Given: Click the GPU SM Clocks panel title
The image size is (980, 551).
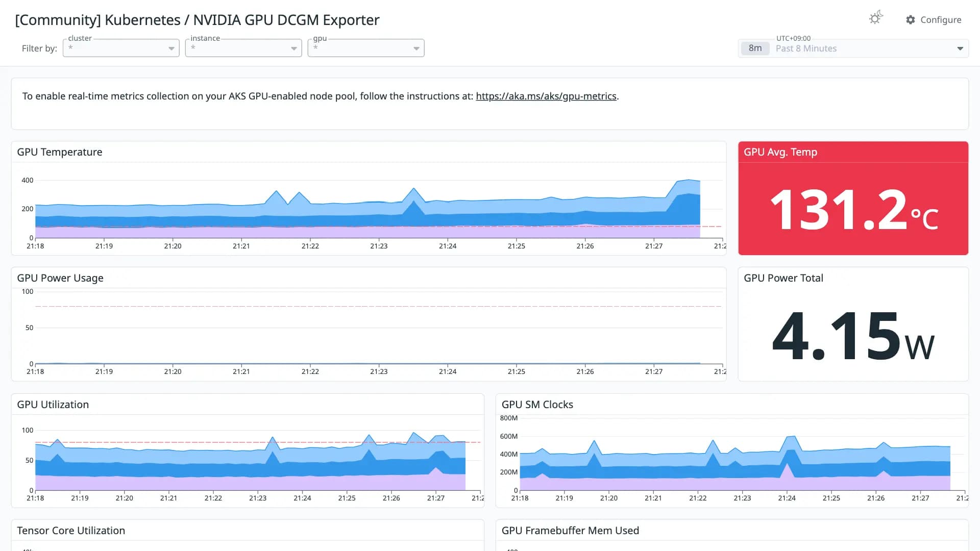Looking at the screenshot, I should tap(537, 405).
